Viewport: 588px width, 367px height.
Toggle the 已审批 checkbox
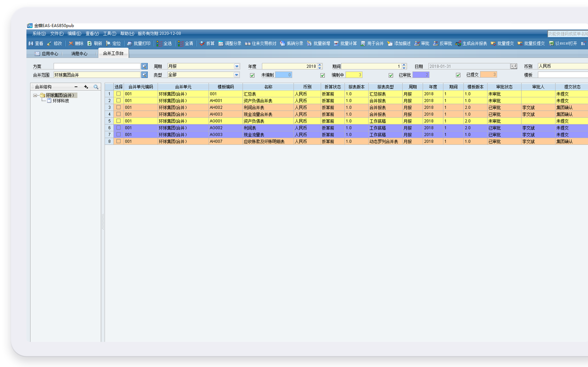pos(391,75)
